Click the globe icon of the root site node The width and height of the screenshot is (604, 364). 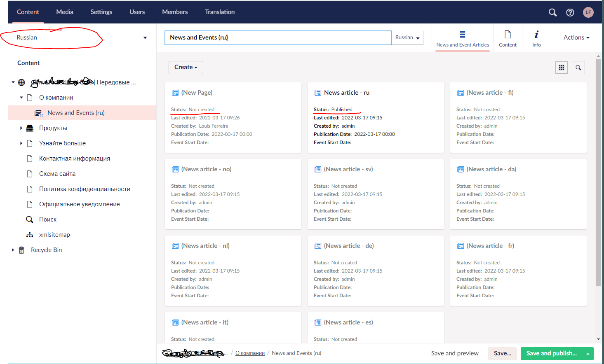pyautogui.click(x=21, y=82)
